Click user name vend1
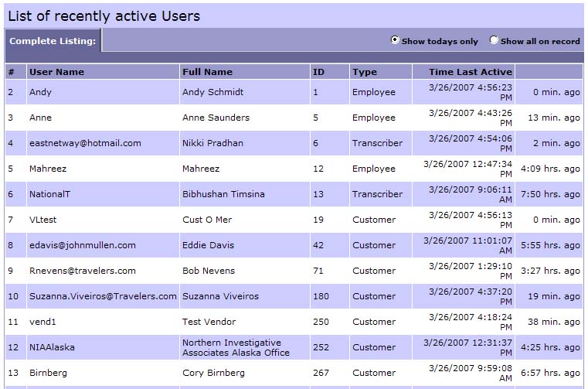588x389 pixels. pyautogui.click(x=42, y=322)
